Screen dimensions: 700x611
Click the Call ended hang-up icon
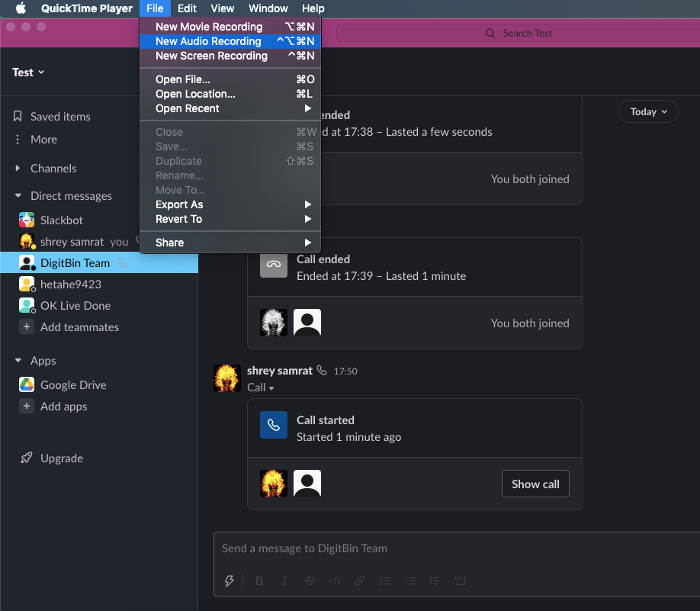coord(274,264)
